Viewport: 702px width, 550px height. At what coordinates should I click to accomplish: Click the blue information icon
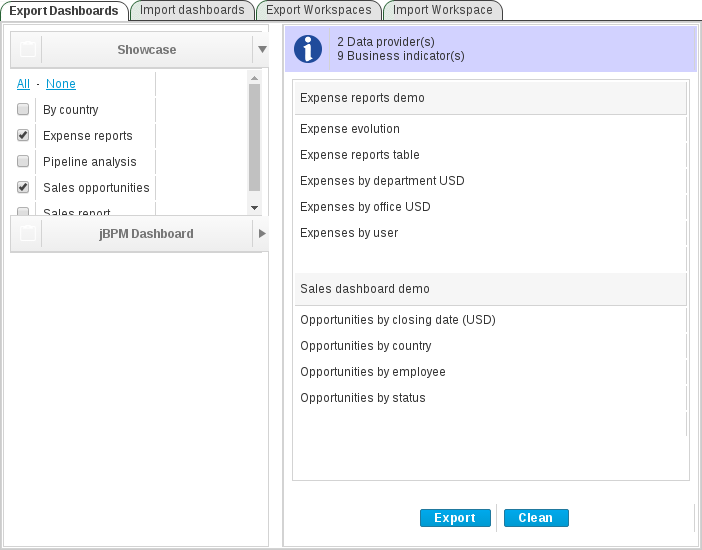[x=308, y=49]
